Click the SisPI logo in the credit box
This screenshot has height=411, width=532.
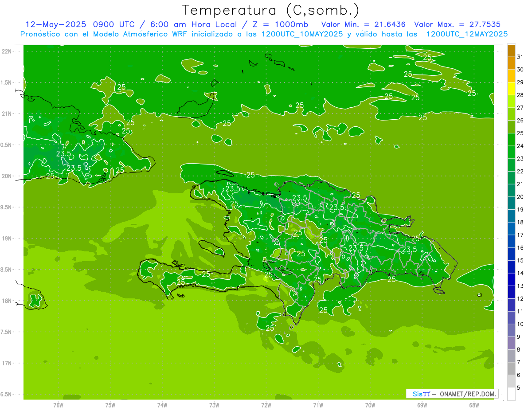[x=421, y=394]
